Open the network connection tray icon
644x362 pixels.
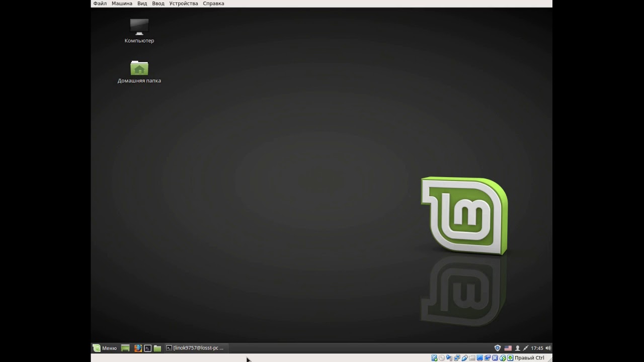click(526, 348)
